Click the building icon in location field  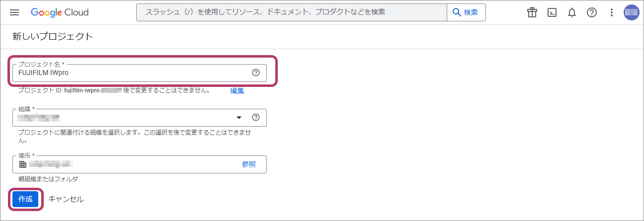click(x=22, y=164)
